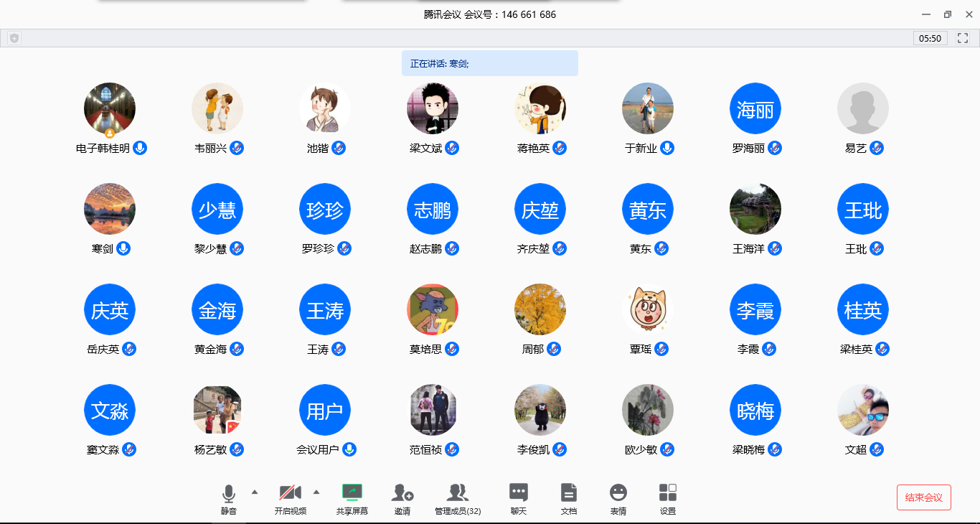
Task: Open the 表情 emoji reactions icon
Action: click(x=618, y=493)
